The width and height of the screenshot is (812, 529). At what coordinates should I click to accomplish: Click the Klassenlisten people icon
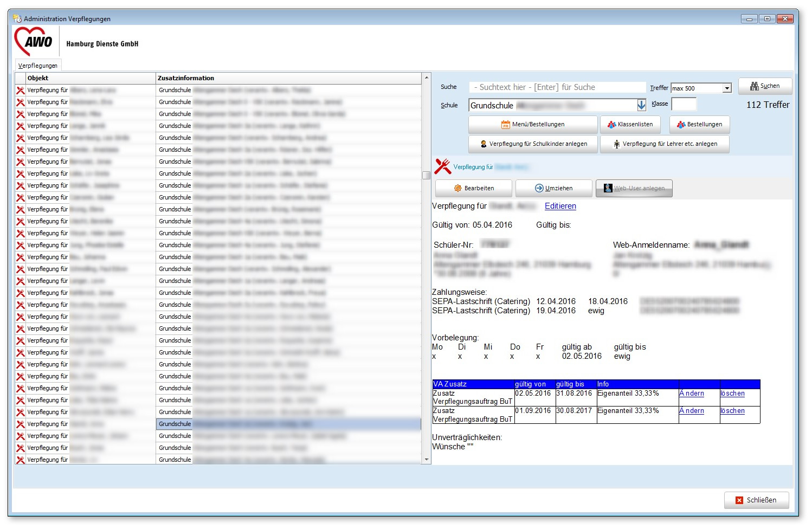click(611, 125)
